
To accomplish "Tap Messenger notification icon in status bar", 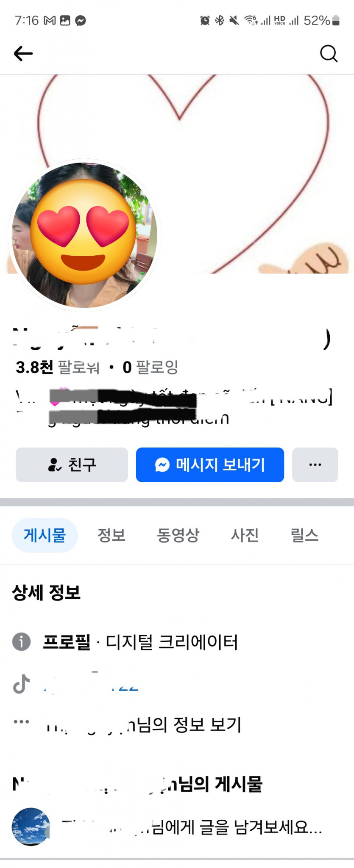I will [x=81, y=20].
